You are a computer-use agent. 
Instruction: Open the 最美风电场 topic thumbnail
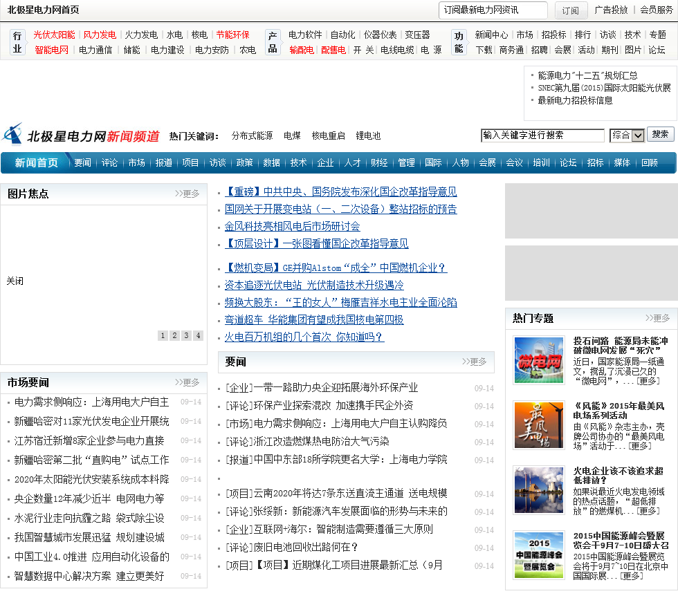(x=539, y=425)
